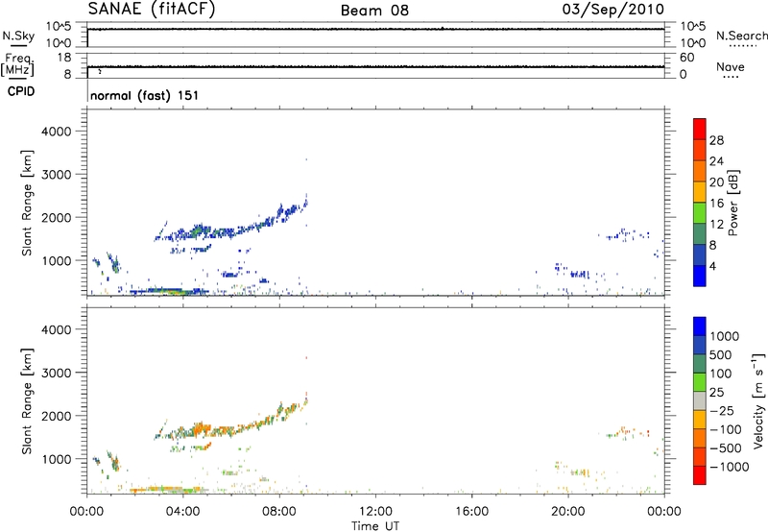Viewport: 768px width, 532px height.
Task: Click the 16:00 time tick label
Action: click(471, 512)
